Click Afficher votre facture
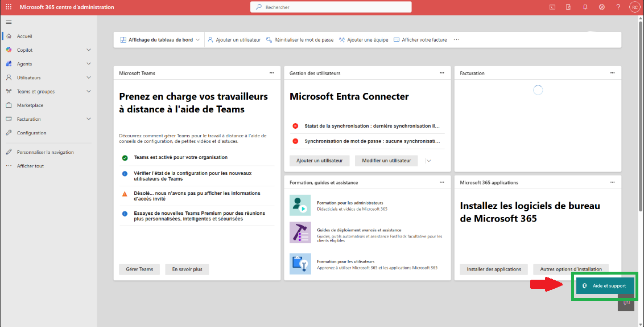 (x=420, y=40)
